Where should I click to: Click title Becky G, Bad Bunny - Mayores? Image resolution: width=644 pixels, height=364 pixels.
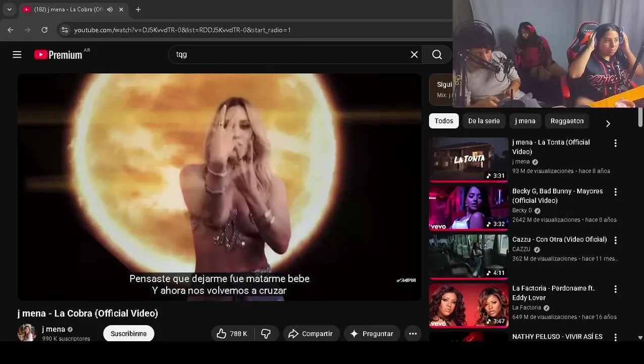coord(558,196)
